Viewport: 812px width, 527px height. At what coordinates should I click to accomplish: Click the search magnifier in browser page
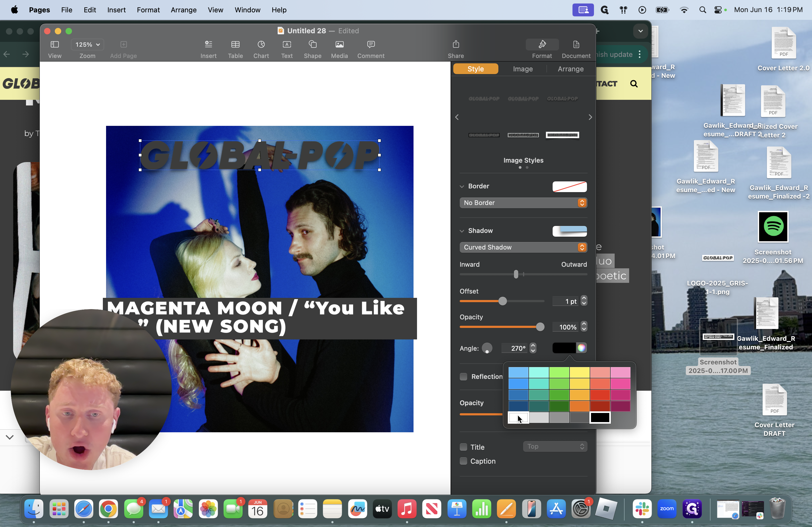634,84
